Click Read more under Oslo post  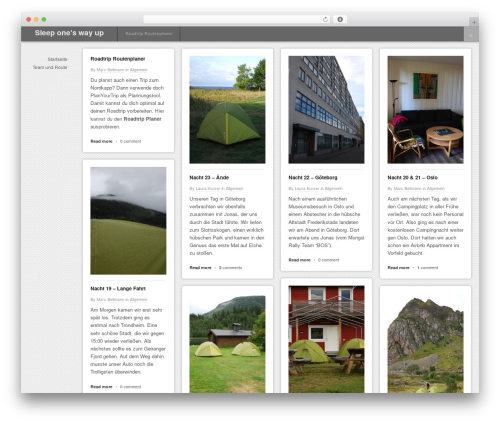coord(398,268)
